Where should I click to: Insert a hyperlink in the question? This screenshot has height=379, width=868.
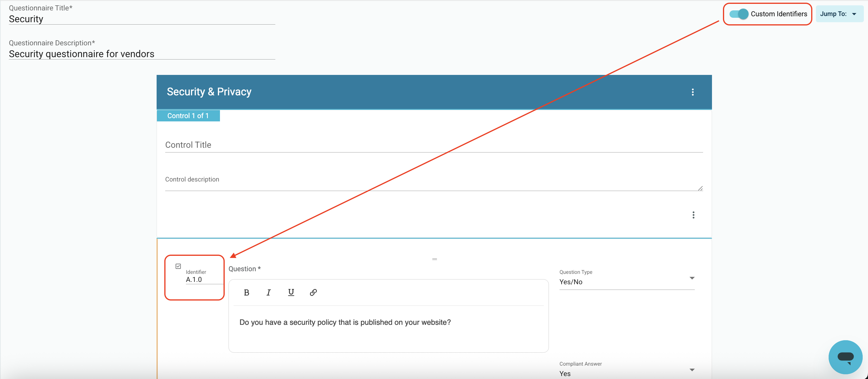(x=314, y=293)
